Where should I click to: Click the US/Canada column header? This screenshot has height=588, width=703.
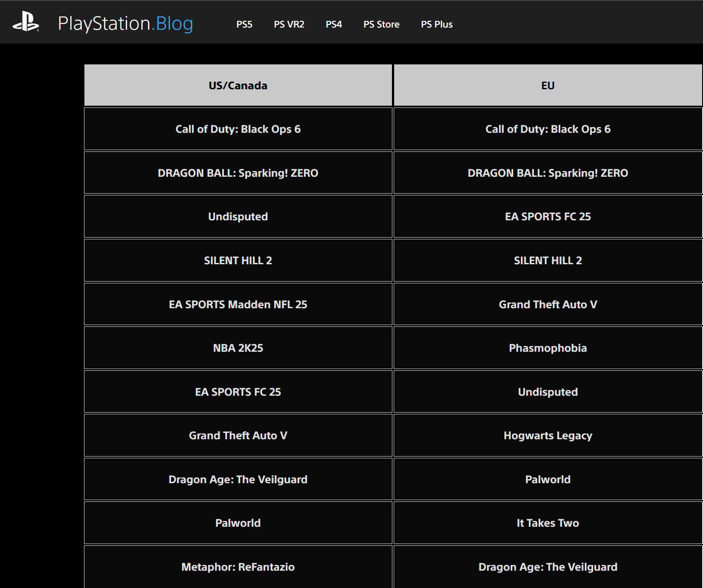tap(238, 85)
